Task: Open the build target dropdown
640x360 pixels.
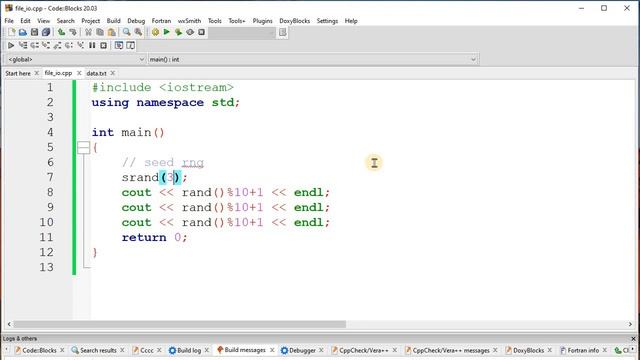Action: (x=242, y=32)
